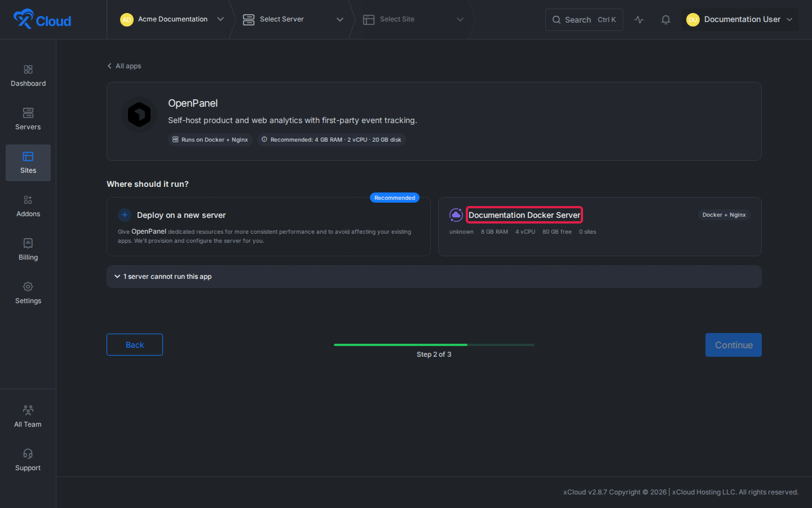Open the Sites sidebar section
The image size is (812, 508).
tap(28, 163)
